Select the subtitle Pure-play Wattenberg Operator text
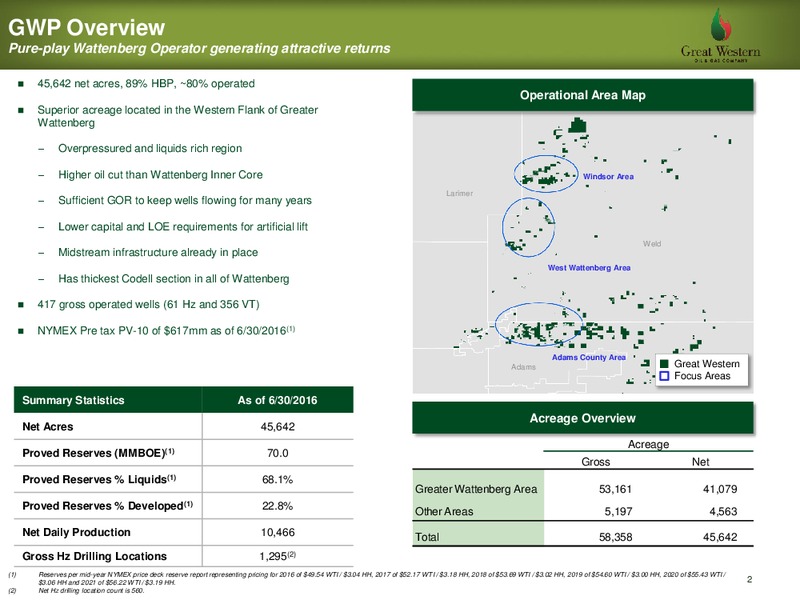The image size is (800, 600). [x=199, y=48]
